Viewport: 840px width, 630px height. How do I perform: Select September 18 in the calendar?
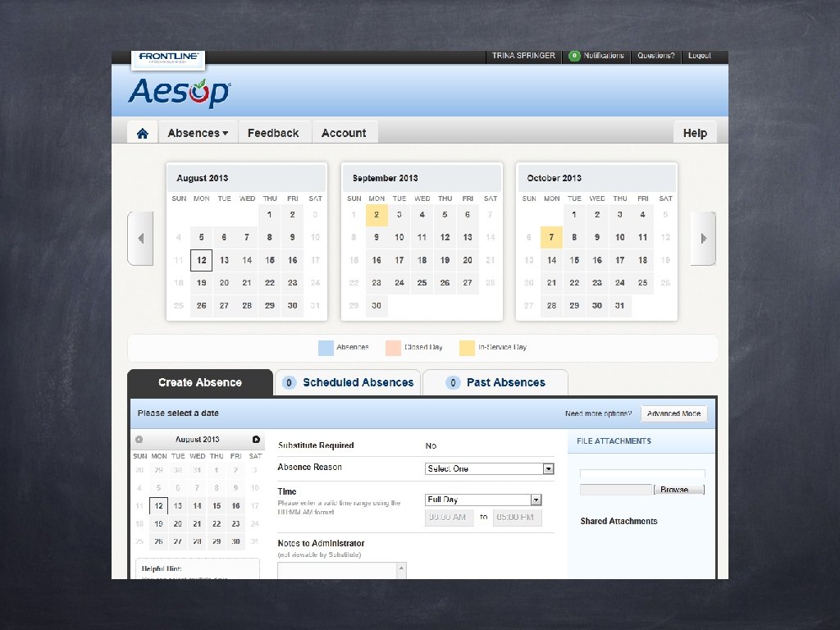pos(422,260)
